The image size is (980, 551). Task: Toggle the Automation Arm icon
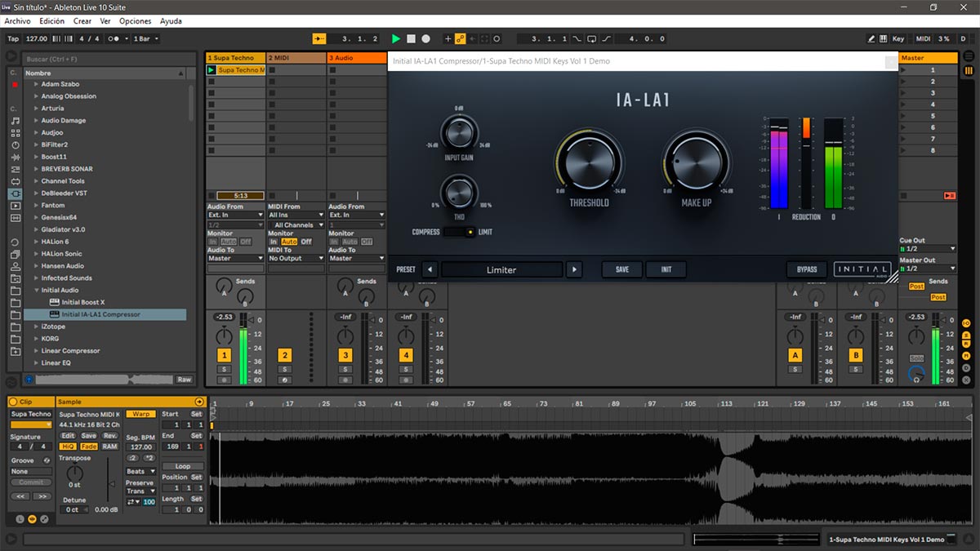(461, 38)
